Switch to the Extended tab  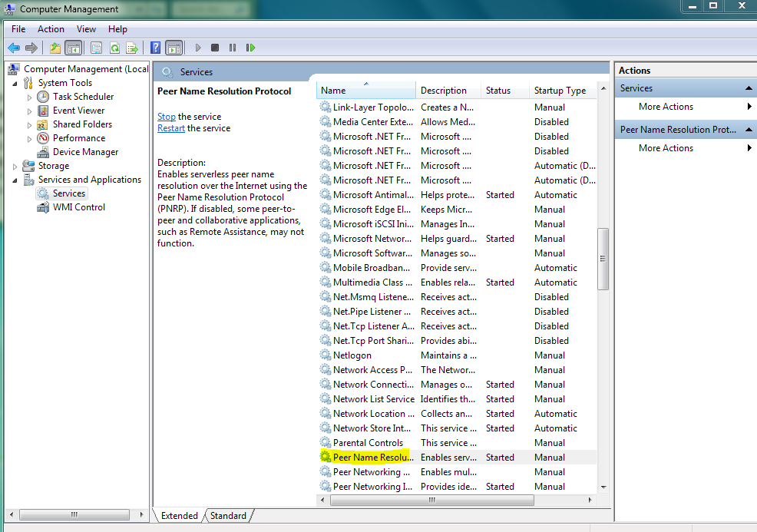tap(179, 516)
